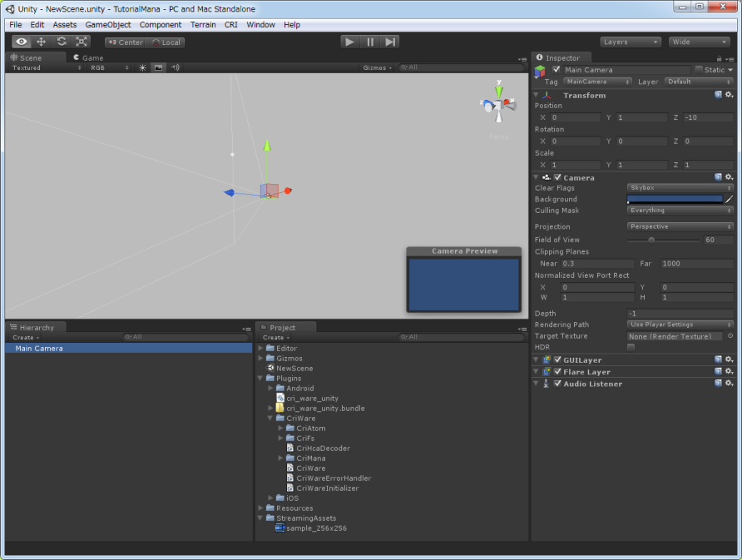The image size is (742, 560).
Task: Open the Window menu
Action: [260, 25]
